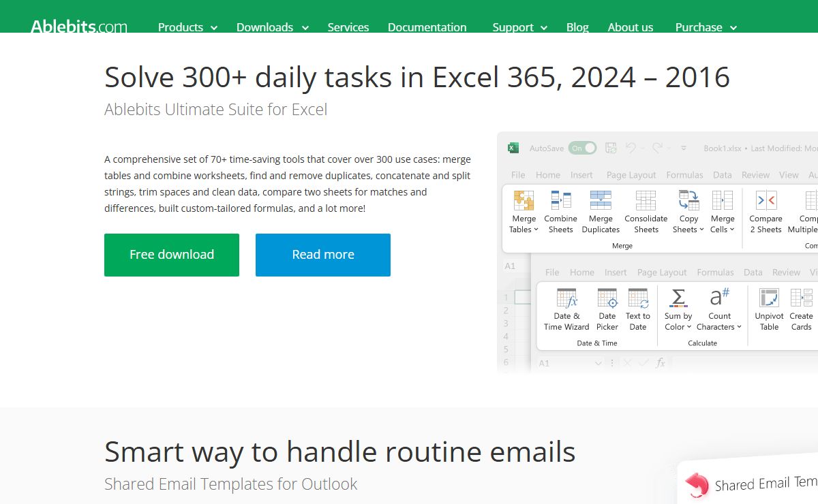
Task: Click the 'Solve 300+ daily tasks' heading
Action: 417,78
